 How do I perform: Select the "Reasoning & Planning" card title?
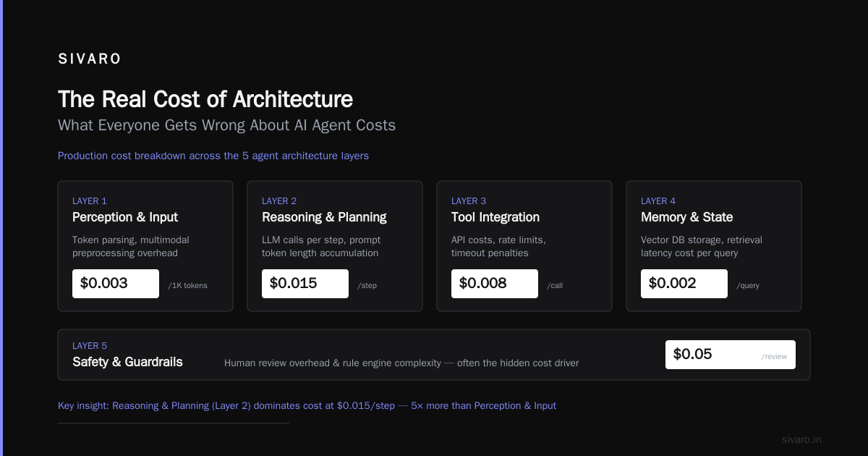click(x=324, y=217)
